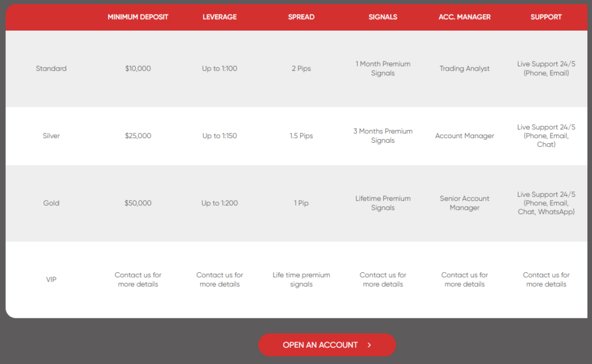Select the Acc. Manager column header
The width and height of the screenshot is (592, 364).
464,17
